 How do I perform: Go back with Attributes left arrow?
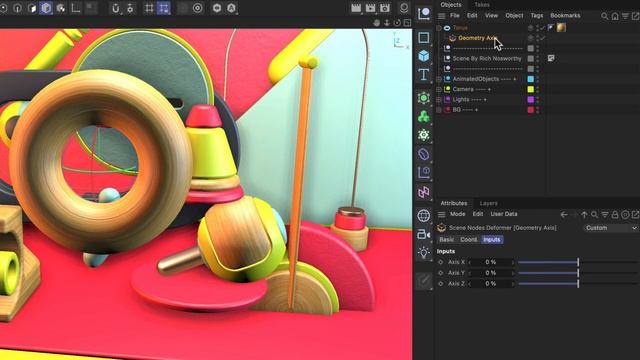point(564,214)
